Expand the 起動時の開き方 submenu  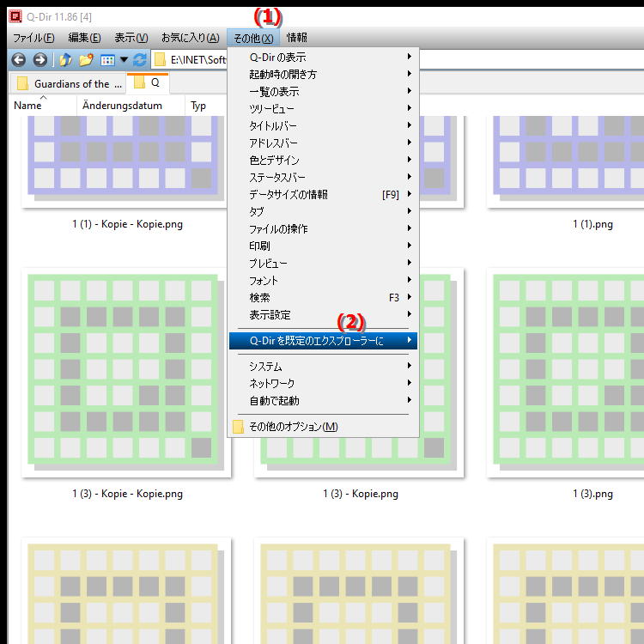[323, 75]
